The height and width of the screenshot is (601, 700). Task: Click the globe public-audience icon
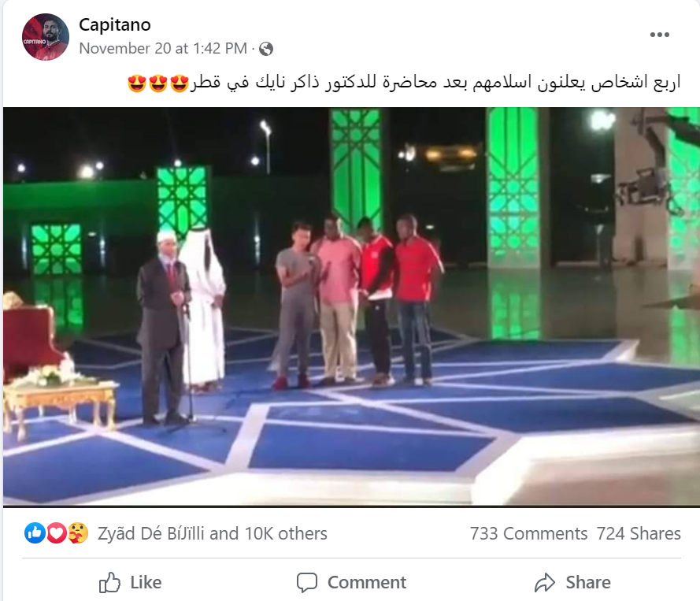click(x=266, y=49)
